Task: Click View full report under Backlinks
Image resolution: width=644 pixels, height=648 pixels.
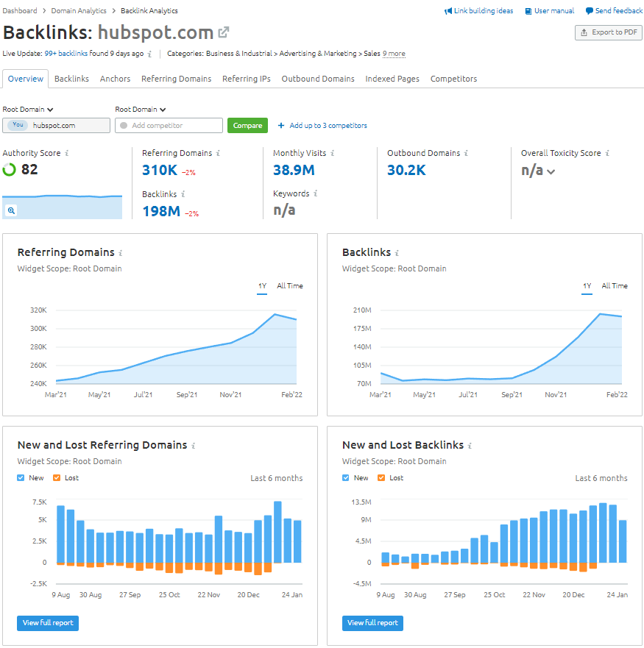Action: click(x=372, y=623)
